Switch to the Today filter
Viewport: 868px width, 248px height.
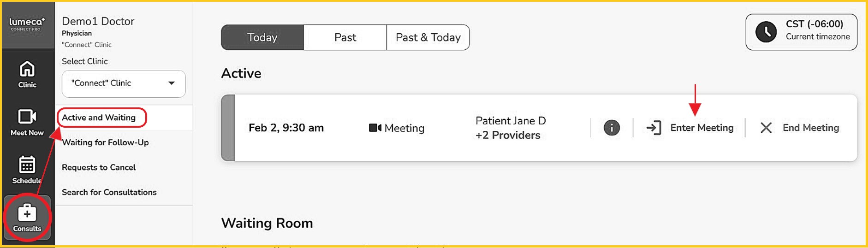[x=262, y=37]
